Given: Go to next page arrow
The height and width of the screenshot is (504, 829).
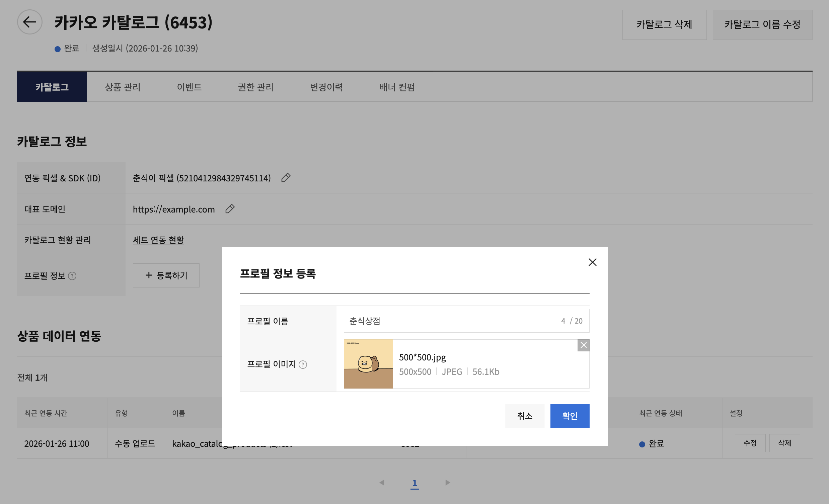Looking at the screenshot, I should [x=447, y=483].
